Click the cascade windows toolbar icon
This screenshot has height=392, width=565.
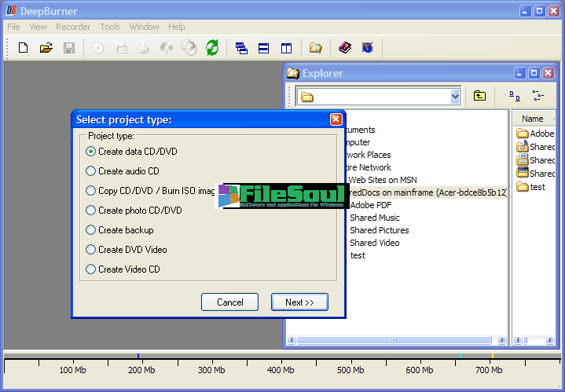click(242, 48)
